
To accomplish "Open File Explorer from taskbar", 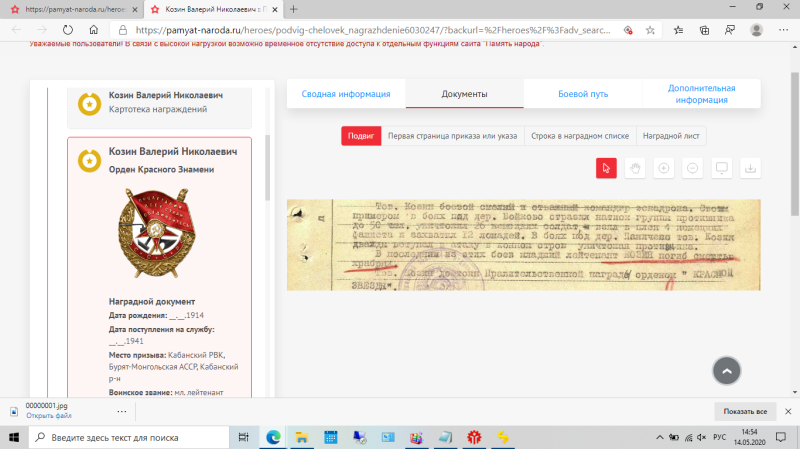I will (302, 437).
